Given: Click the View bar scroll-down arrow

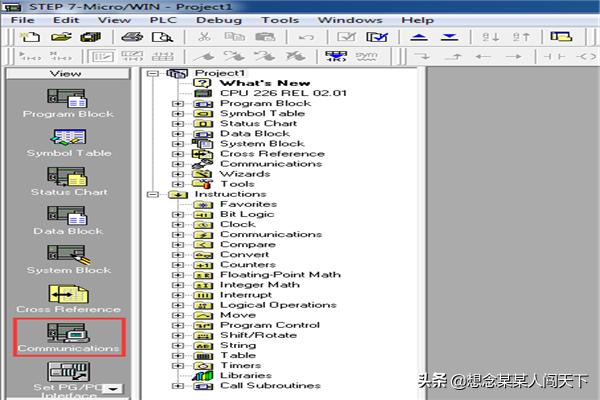Looking at the screenshot, I should [113, 389].
